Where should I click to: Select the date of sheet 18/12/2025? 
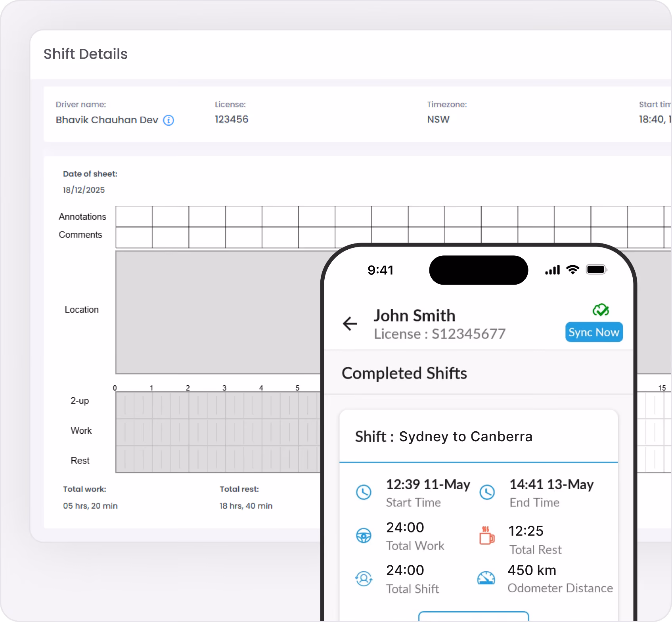point(84,190)
